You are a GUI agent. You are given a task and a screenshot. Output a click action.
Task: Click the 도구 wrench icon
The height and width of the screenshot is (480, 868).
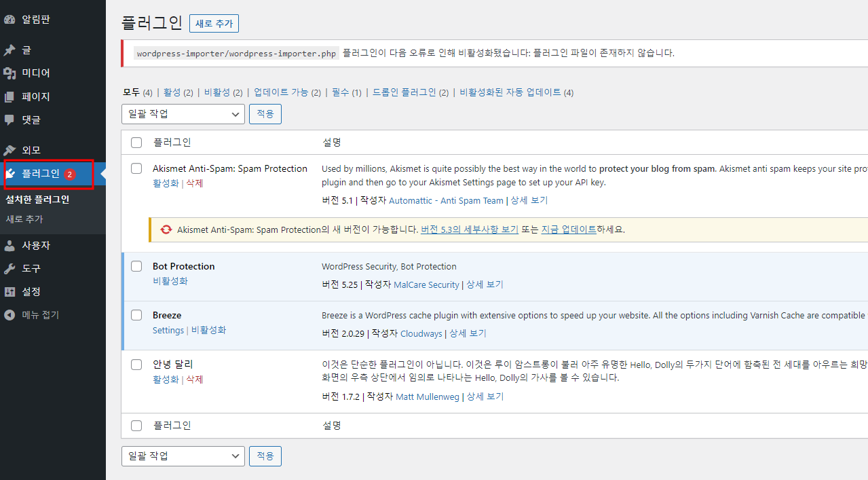[x=10, y=269]
